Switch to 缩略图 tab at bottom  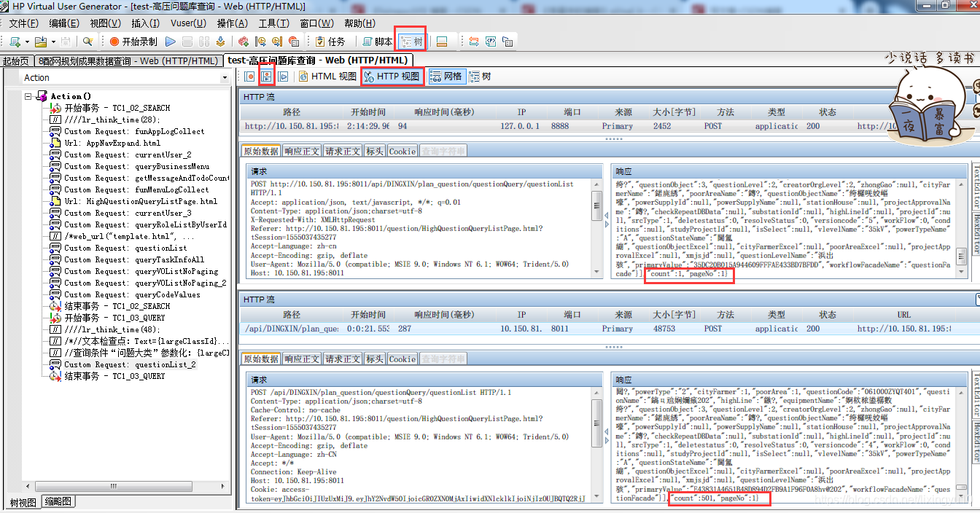pos(58,502)
